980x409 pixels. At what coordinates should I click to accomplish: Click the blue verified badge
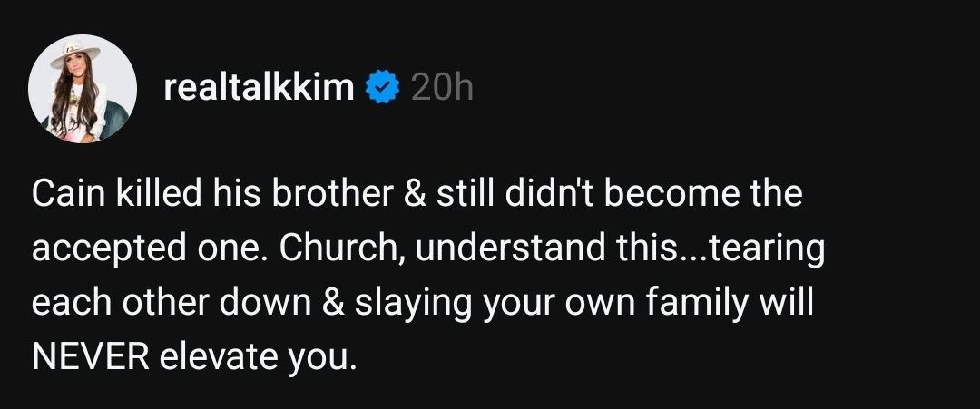click(382, 88)
